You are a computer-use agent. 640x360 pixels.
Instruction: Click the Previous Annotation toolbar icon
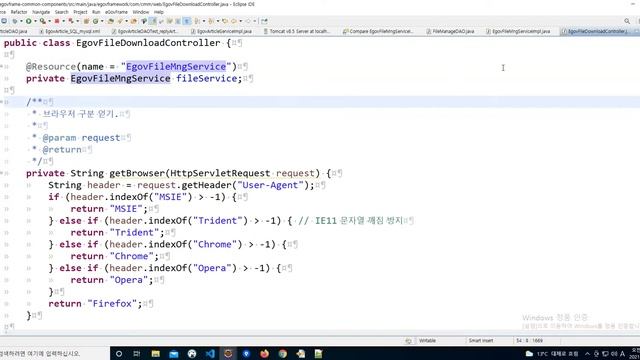pyautogui.click(x=211, y=21)
